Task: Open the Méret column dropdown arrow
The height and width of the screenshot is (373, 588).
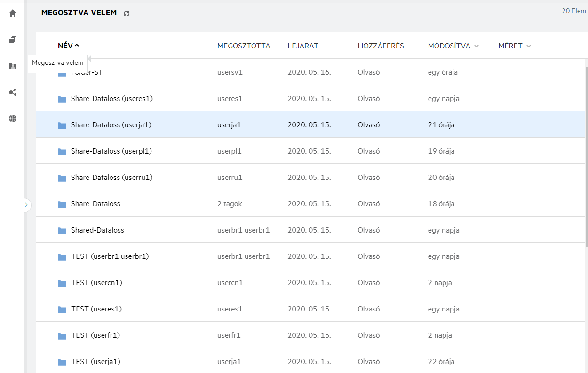Action: click(x=529, y=46)
